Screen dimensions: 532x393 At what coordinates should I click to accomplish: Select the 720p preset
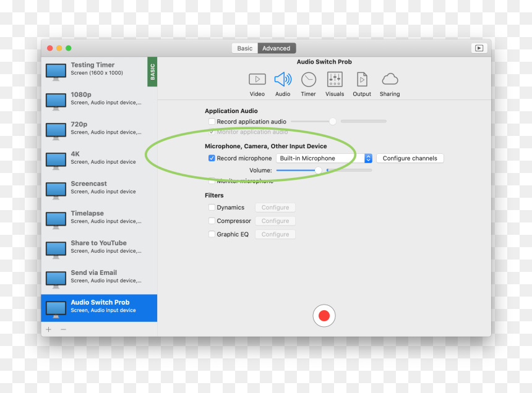point(99,131)
